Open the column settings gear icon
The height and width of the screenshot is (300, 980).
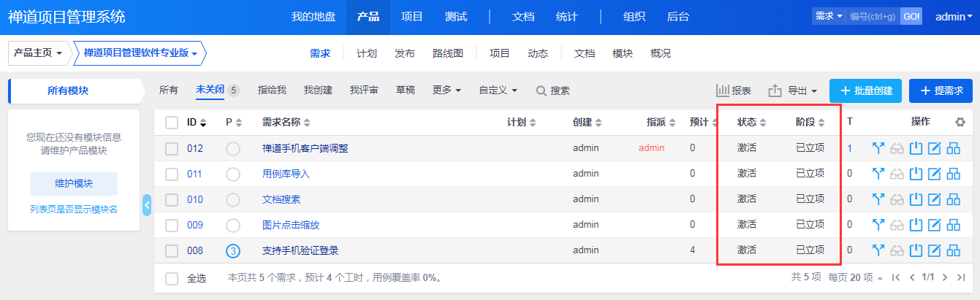[960, 122]
